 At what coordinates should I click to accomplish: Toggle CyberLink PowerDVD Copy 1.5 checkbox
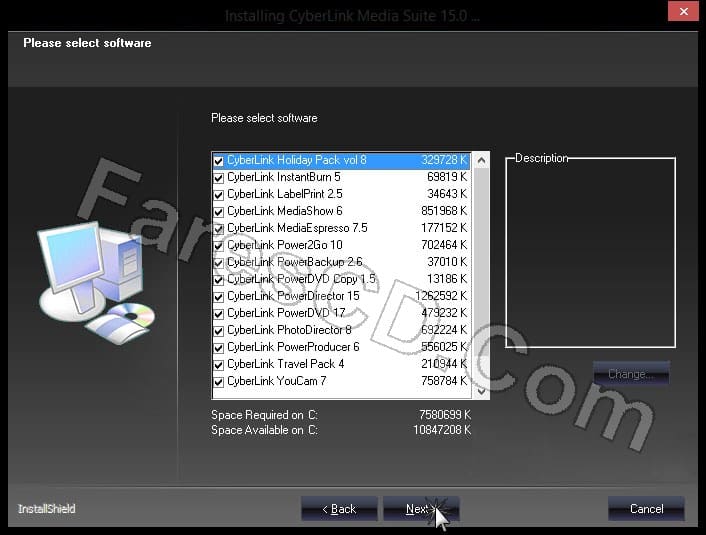tap(218, 280)
